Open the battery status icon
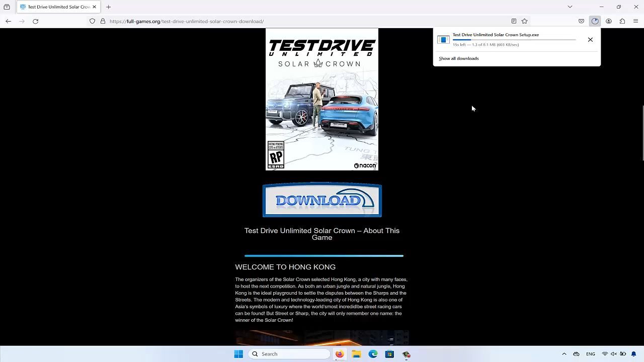 click(623, 354)
